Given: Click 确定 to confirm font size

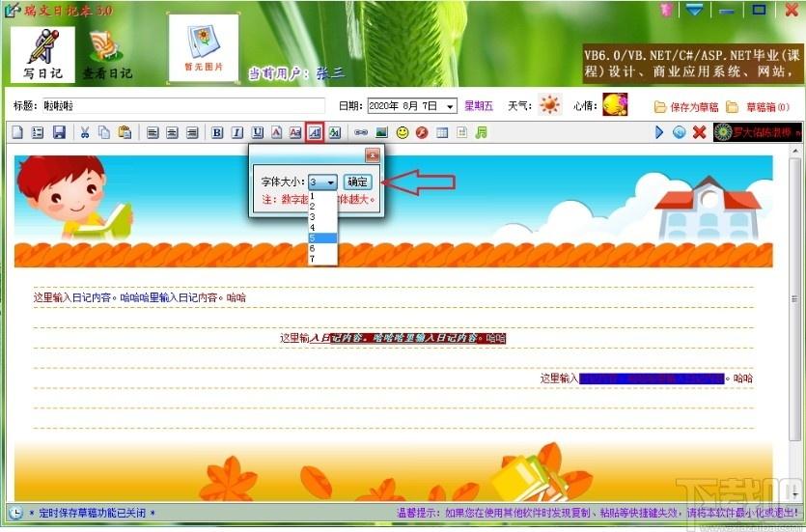Looking at the screenshot, I should coord(357,182).
